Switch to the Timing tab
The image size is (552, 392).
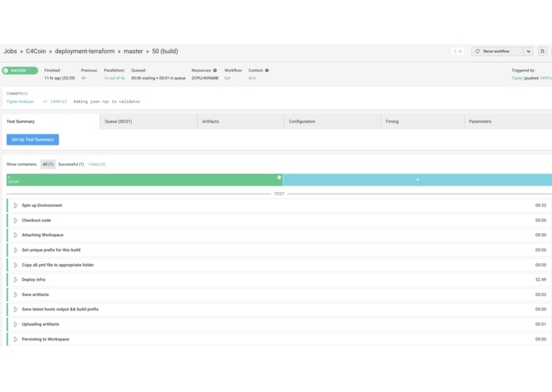pos(423,121)
